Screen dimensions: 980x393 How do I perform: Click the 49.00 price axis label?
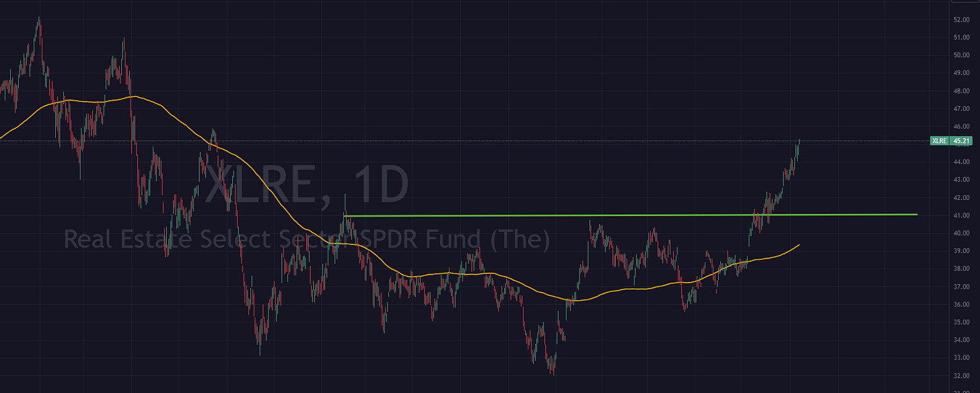click(x=961, y=73)
